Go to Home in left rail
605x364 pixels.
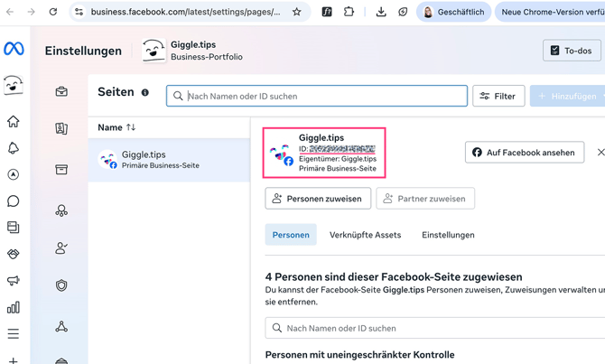coord(14,121)
